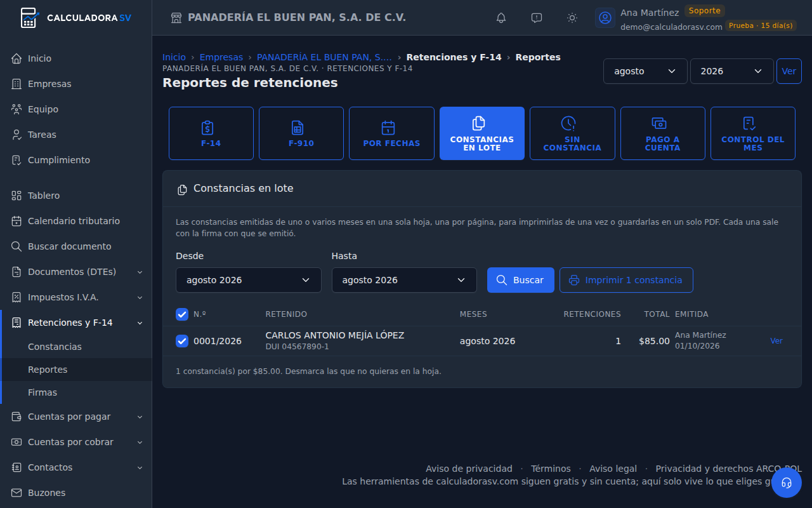Expand the Documentos (DTEs) sidebar menu
This screenshot has width=812, height=508.
76,272
